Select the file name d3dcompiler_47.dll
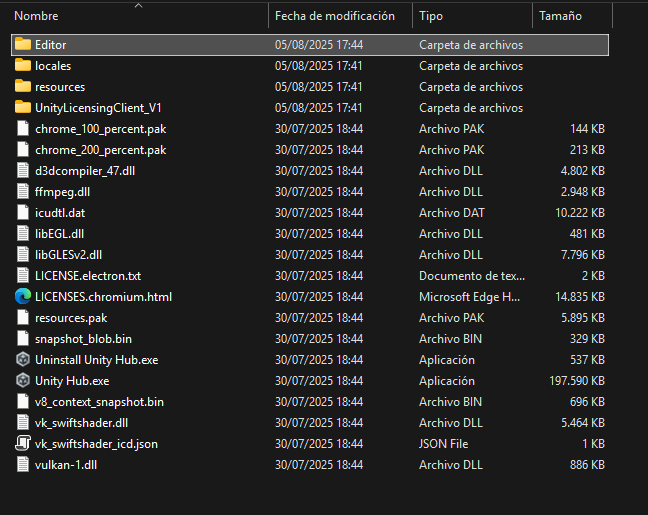The width and height of the screenshot is (648, 515). pos(85,171)
